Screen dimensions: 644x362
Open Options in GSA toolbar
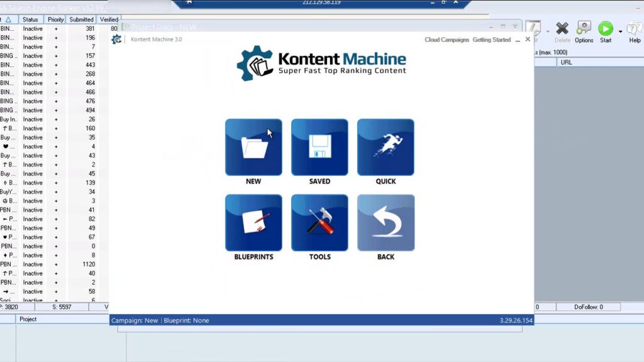click(x=584, y=33)
